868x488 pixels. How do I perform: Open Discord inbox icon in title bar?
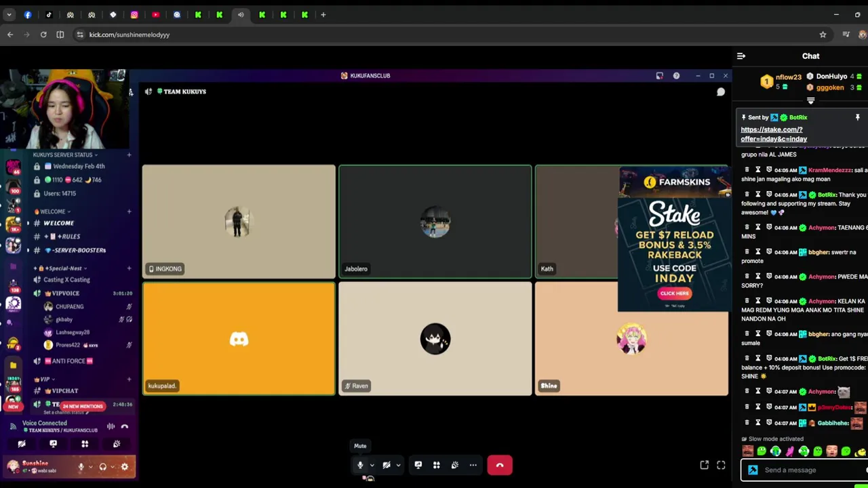[659, 76]
